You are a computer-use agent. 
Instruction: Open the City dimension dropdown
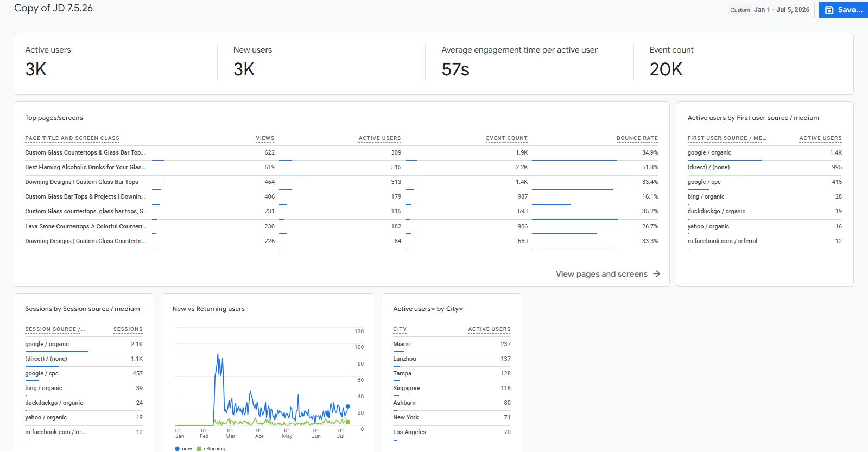(454, 309)
